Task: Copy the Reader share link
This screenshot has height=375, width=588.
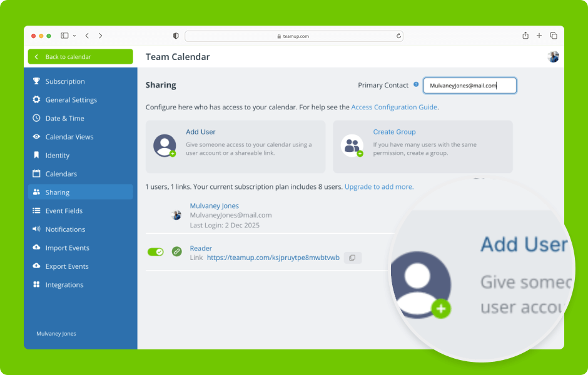Action: [352, 257]
